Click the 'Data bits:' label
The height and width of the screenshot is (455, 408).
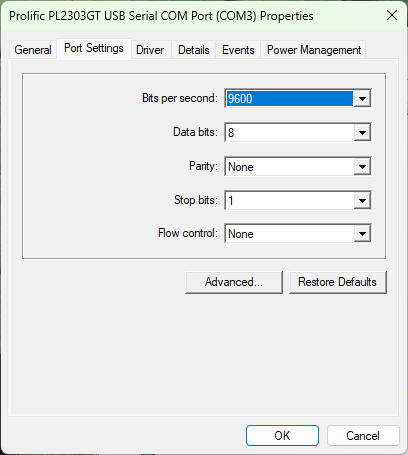(195, 132)
